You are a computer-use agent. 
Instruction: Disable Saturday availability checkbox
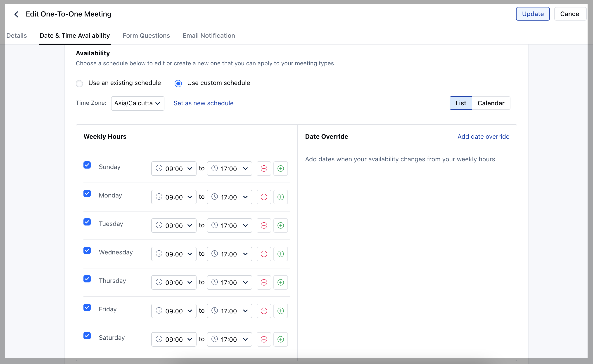coord(87,336)
